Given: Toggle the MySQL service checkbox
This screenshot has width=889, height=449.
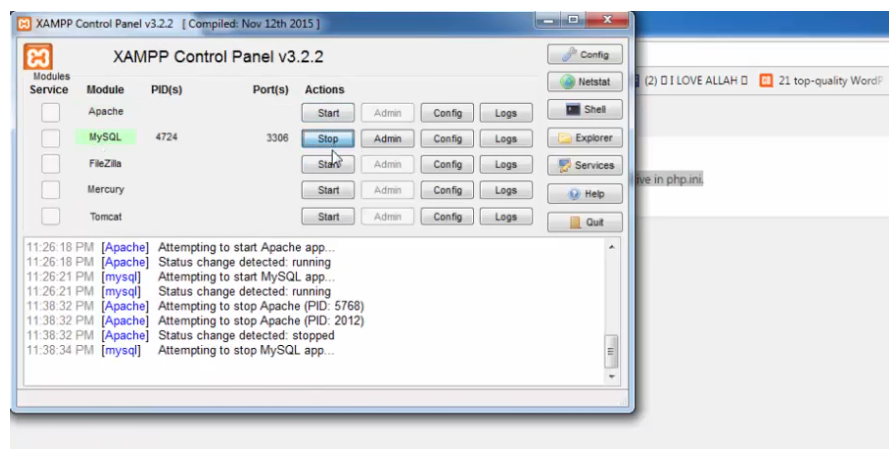Looking at the screenshot, I should [x=50, y=138].
